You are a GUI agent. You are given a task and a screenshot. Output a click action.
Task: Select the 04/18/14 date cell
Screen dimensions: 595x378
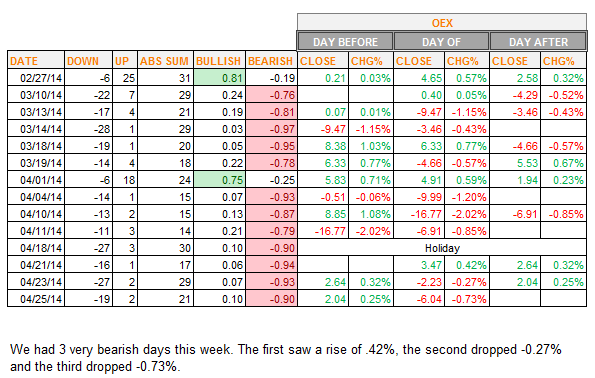point(36,247)
